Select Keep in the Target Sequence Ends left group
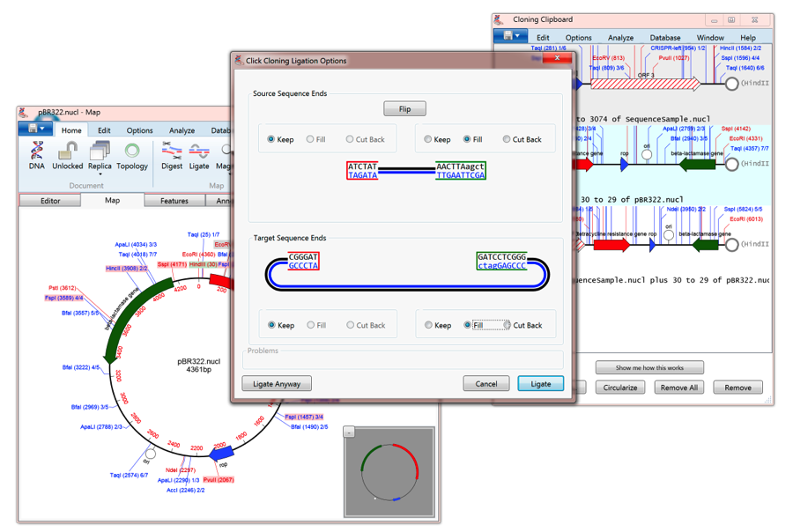The image size is (793, 532). coord(271,325)
